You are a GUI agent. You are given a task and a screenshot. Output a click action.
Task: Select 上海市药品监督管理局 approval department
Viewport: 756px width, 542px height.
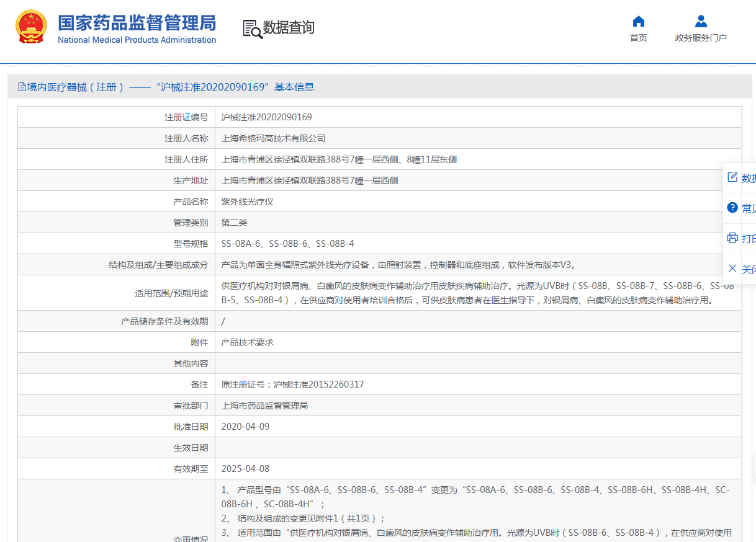(x=265, y=406)
